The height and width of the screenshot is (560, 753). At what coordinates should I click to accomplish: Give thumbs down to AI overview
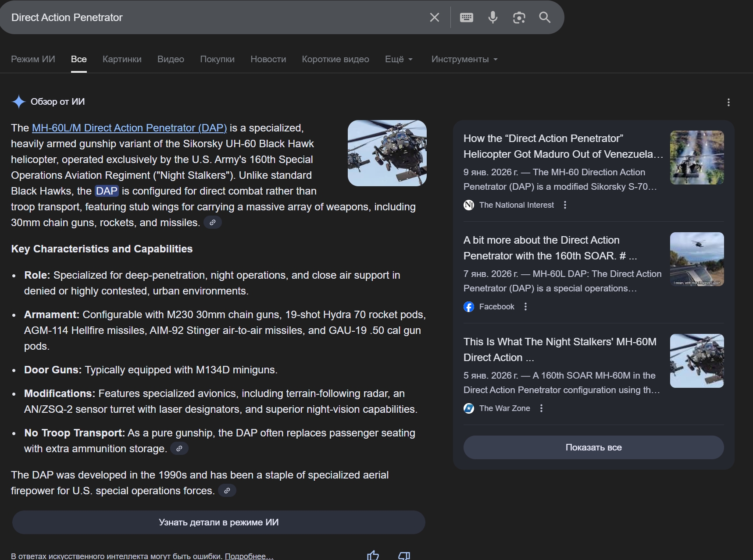(x=404, y=555)
